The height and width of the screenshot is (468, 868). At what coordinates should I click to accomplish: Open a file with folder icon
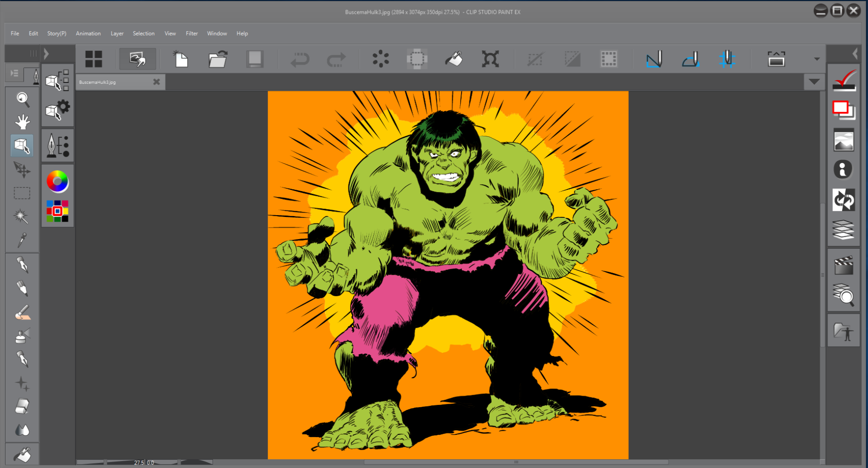218,59
